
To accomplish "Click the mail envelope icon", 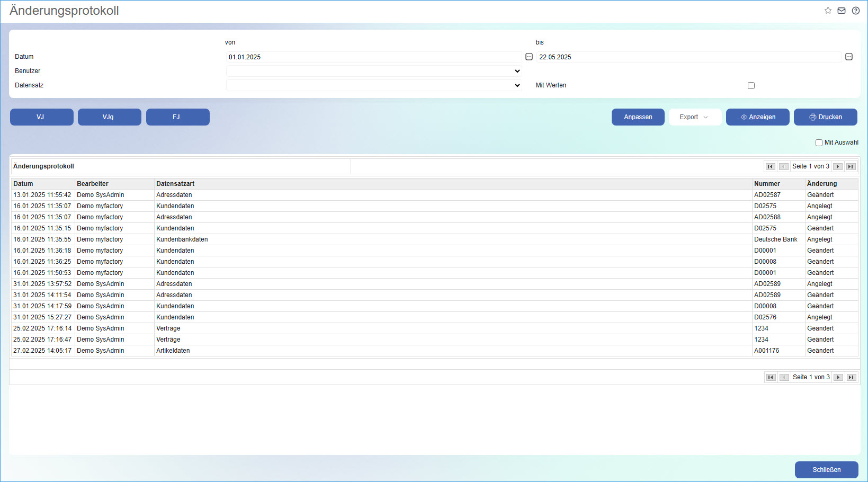I will tap(842, 11).
